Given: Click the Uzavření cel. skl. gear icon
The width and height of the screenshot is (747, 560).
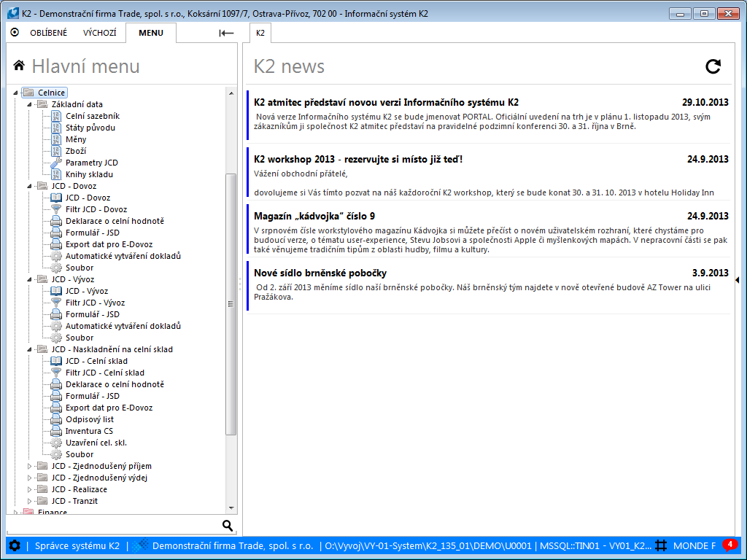Looking at the screenshot, I should coord(56,443).
